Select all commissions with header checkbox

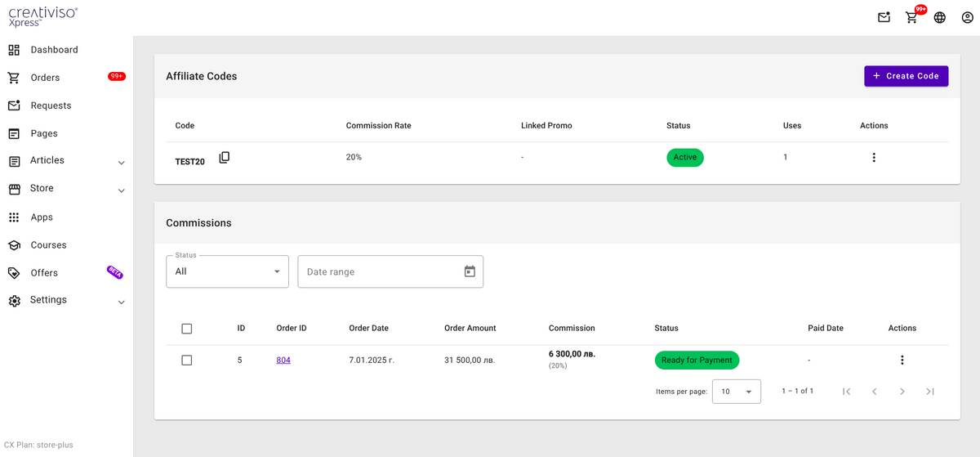pyautogui.click(x=187, y=329)
